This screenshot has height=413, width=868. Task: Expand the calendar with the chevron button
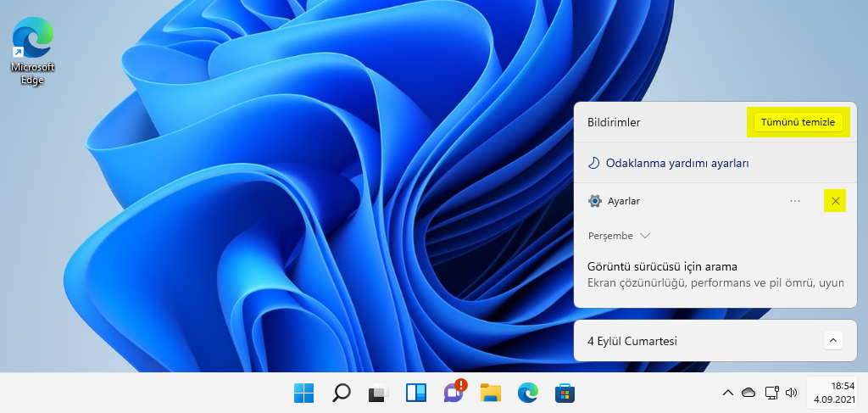click(x=833, y=340)
